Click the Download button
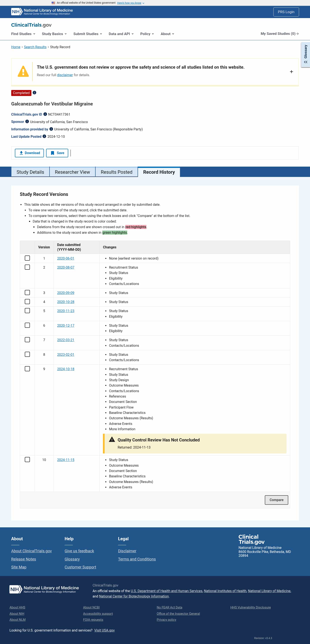The width and height of the screenshot is (310, 644). coord(29,153)
